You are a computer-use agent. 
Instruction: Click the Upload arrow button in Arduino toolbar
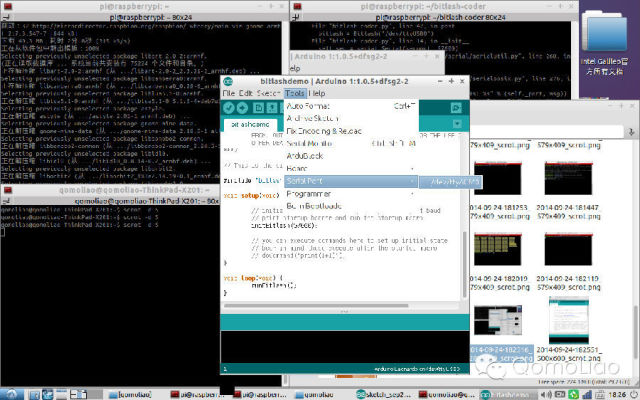242,108
